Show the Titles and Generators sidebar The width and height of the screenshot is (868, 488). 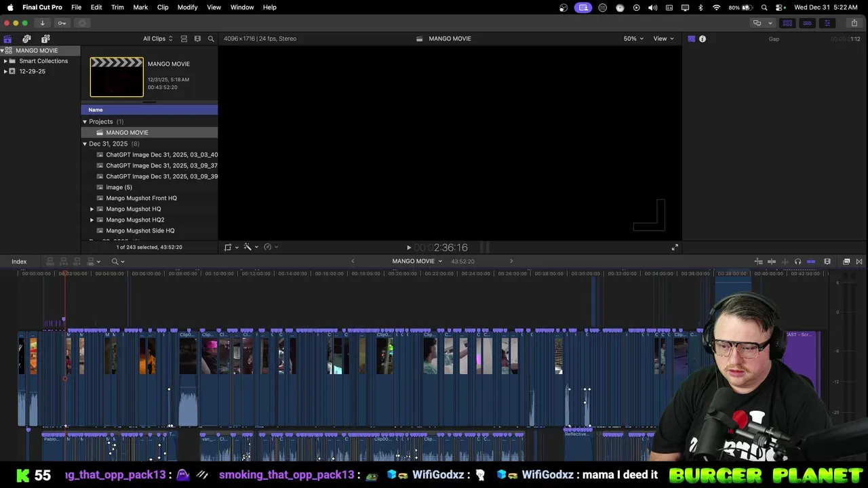pyautogui.click(x=45, y=39)
